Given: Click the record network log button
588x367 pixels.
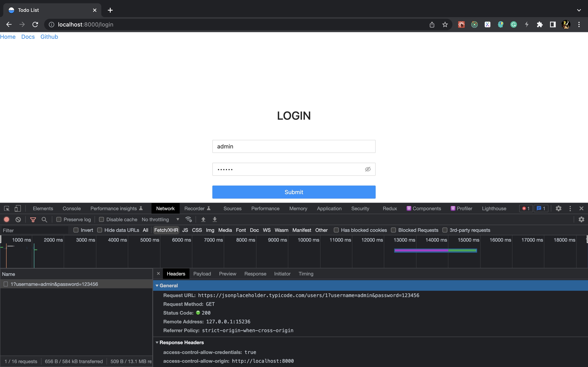Looking at the screenshot, I should (x=7, y=219).
